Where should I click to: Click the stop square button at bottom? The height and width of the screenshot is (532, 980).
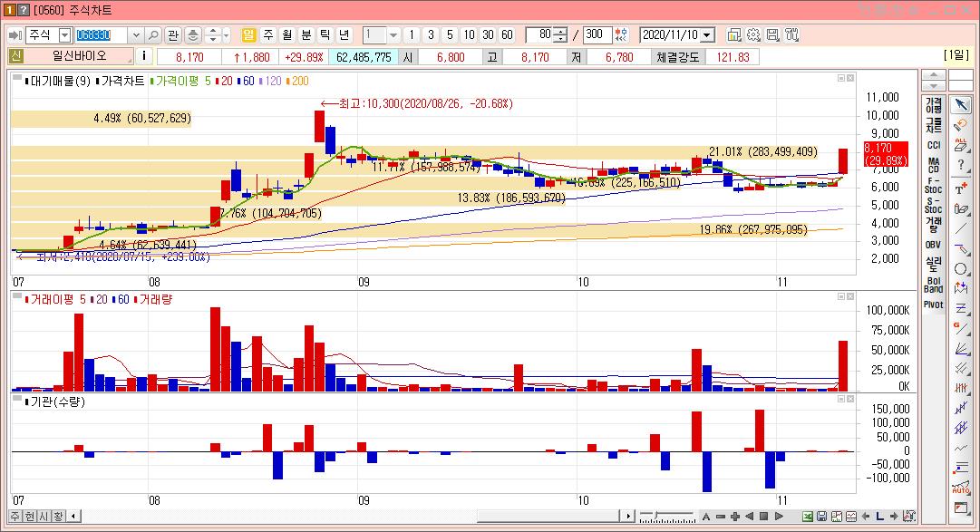pos(763,517)
